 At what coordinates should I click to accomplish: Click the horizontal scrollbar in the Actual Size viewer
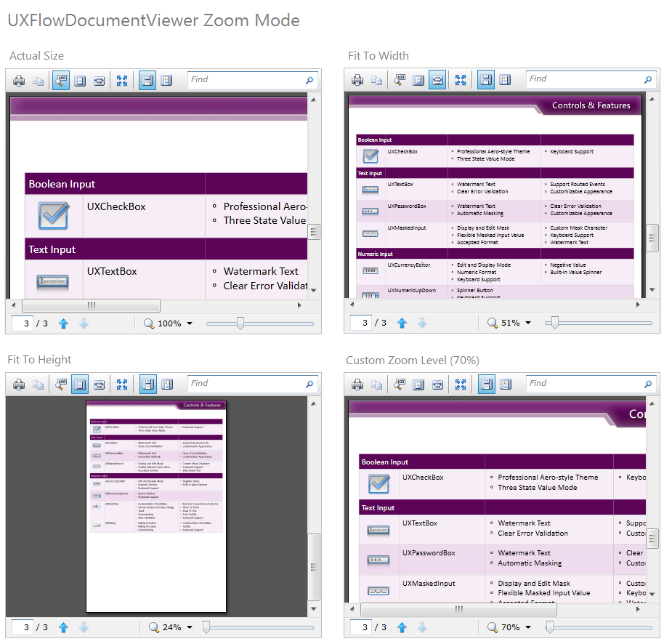(91, 305)
